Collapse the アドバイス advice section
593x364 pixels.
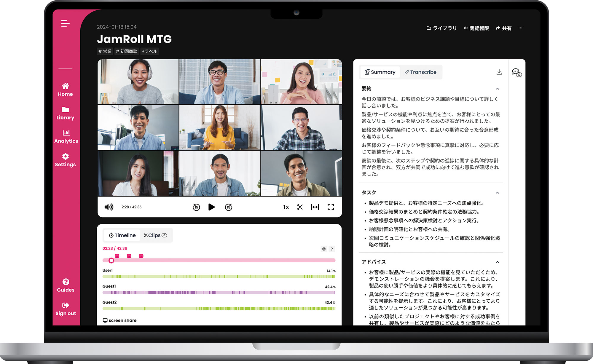[x=498, y=262]
